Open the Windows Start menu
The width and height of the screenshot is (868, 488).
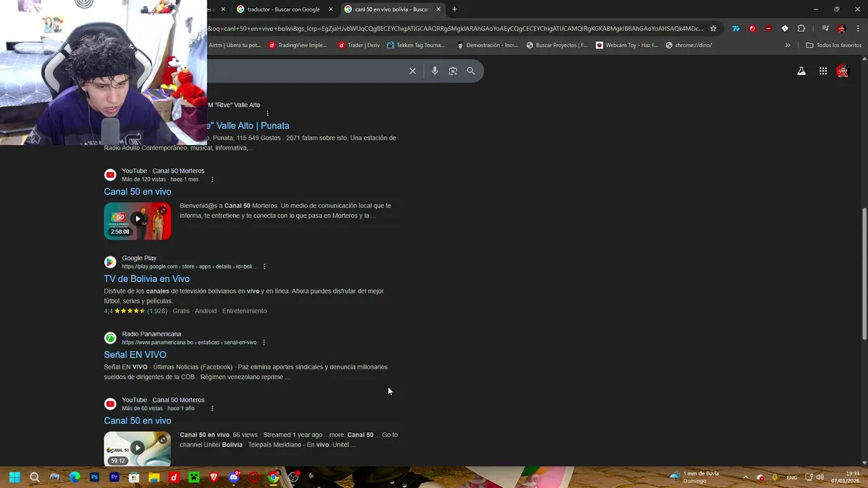(14, 477)
